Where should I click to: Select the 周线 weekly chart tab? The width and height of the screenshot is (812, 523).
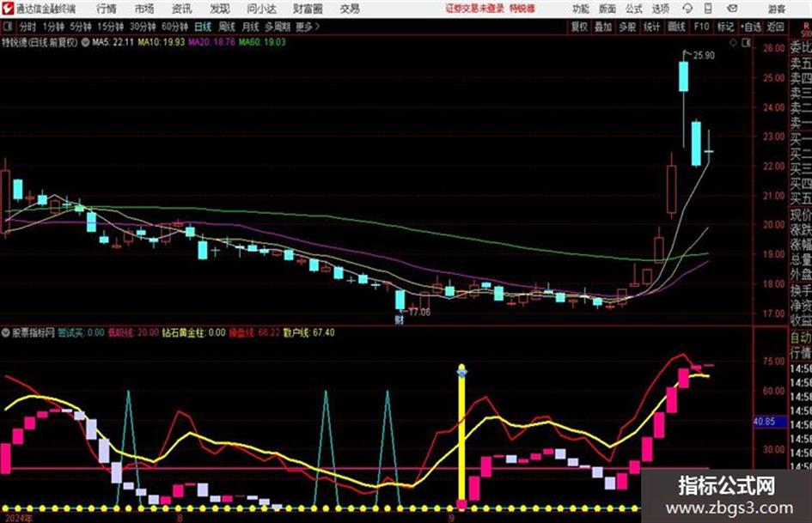pyautogui.click(x=226, y=27)
